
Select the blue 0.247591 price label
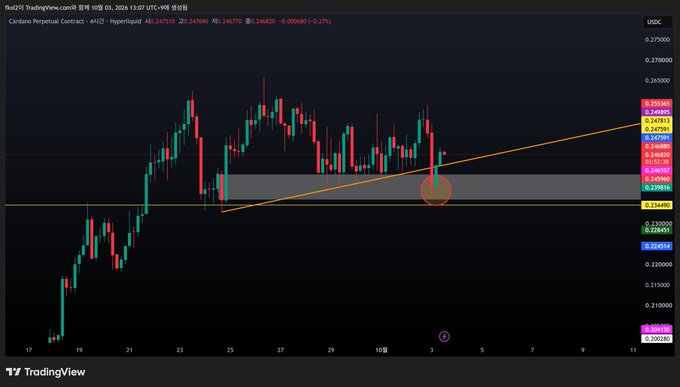coord(657,138)
